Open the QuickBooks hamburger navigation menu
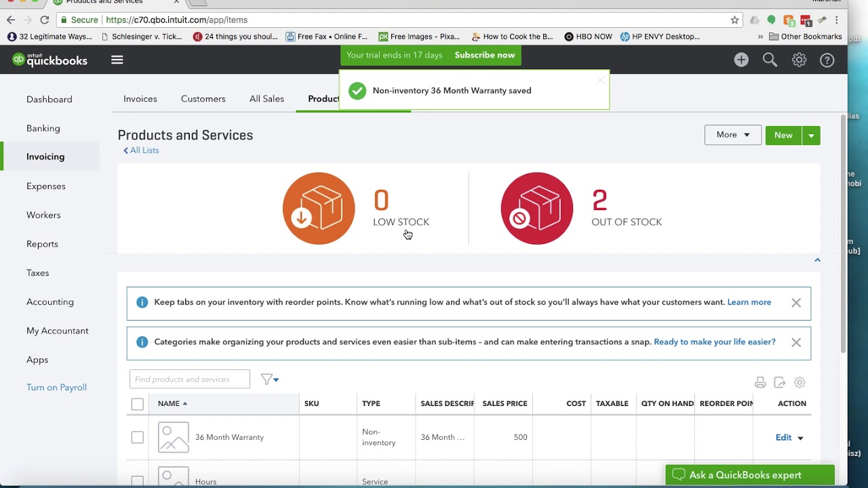The height and width of the screenshot is (488, 868). pos(117,60)
